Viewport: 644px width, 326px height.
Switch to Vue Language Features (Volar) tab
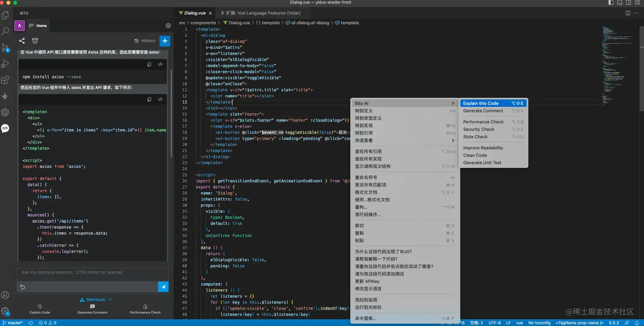pyautogui.click(x=263, y=13)
